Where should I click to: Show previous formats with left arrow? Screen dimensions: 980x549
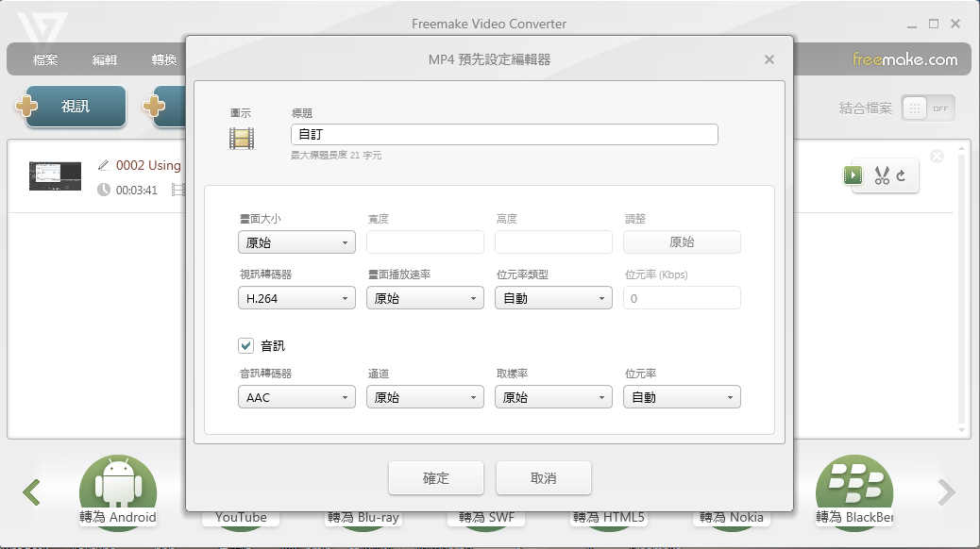(x=31, y=492)
